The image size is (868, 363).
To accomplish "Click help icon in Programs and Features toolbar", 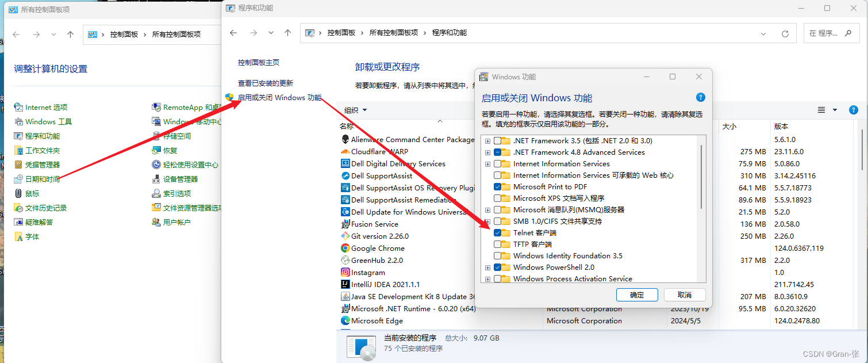I will (854, 110).
